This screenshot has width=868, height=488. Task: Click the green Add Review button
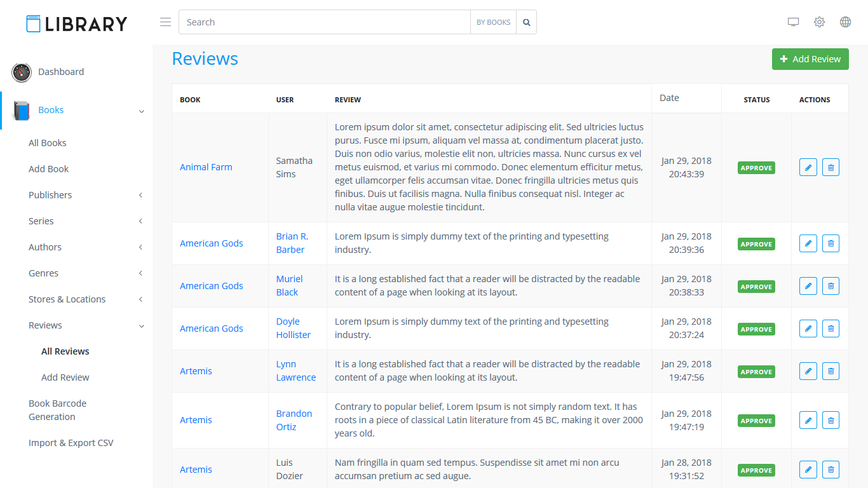click(810, 59)
